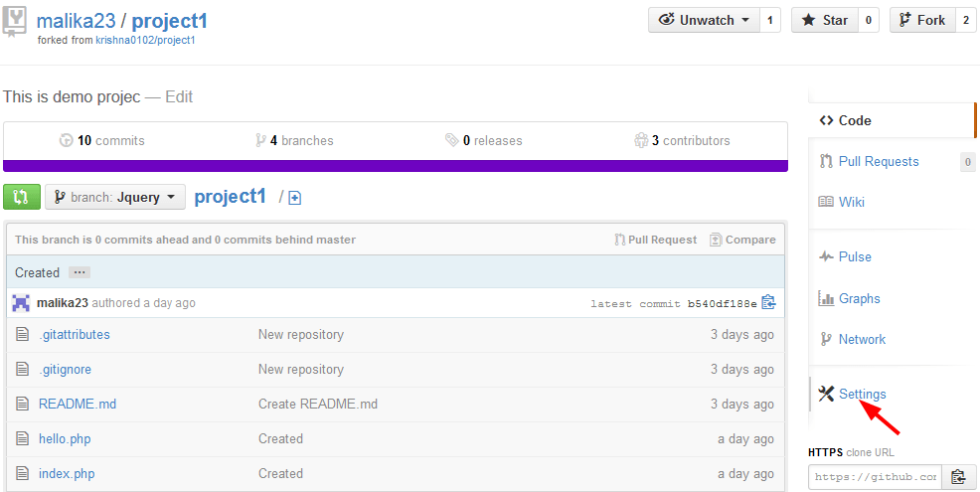This screenshot has width=980, height=492.
Task: Click the latest commit hash b540df188e
Action: tap(723, 304)
